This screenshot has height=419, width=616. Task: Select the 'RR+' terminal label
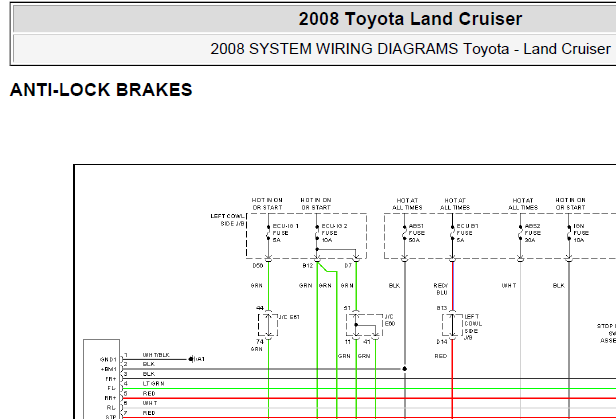[110, 398]
